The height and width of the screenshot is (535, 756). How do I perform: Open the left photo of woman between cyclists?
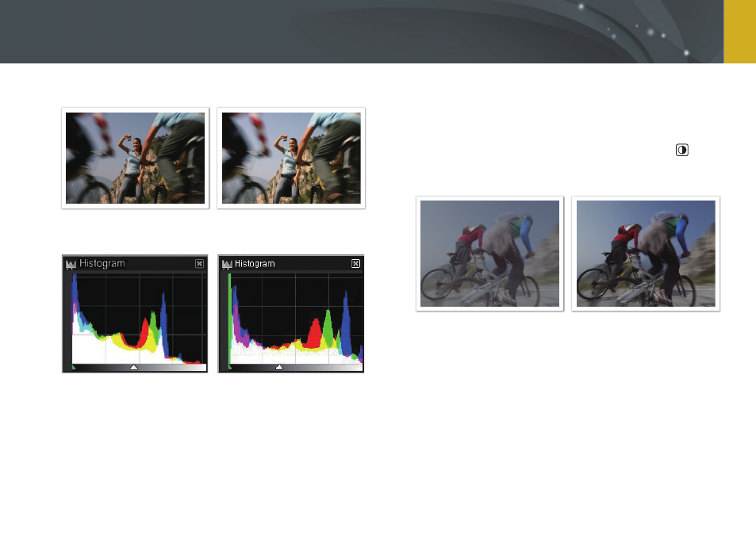coord(135,158)
